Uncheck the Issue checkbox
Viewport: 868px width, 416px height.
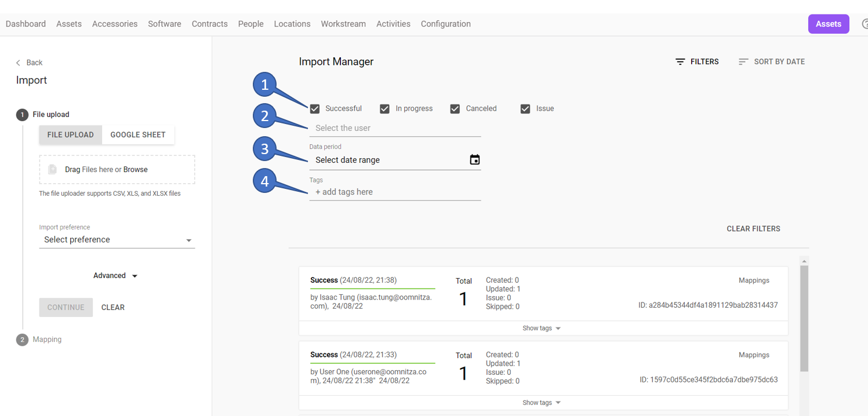[525, 109]
